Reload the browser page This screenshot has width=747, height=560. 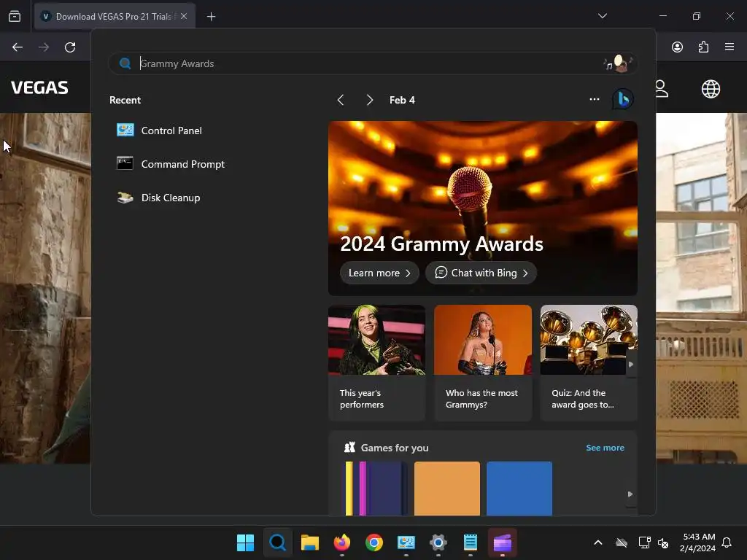(x=70, y=47)
